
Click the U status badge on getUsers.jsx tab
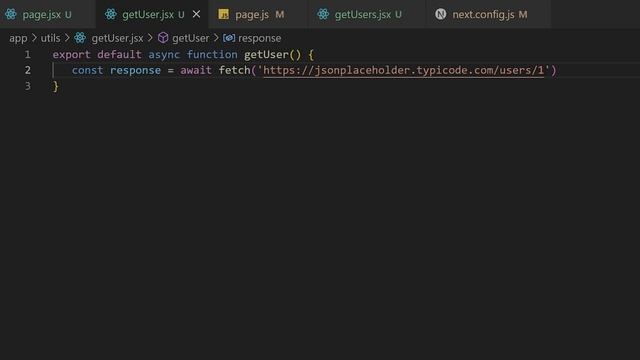pyautogui.click(x=398, y=15)
